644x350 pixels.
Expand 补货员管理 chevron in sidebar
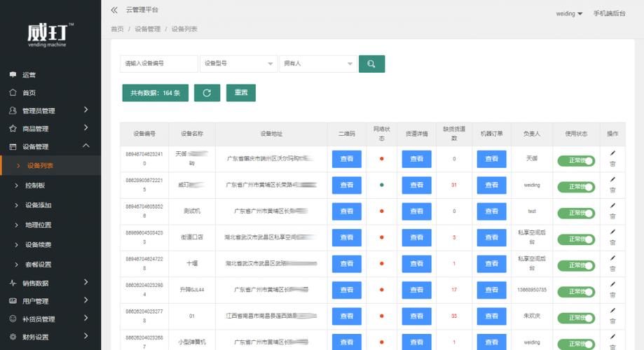click(x=85, y=318)
